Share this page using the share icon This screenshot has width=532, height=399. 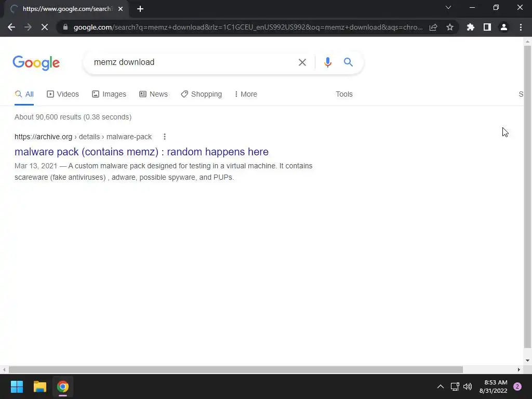tap(433, 27)
